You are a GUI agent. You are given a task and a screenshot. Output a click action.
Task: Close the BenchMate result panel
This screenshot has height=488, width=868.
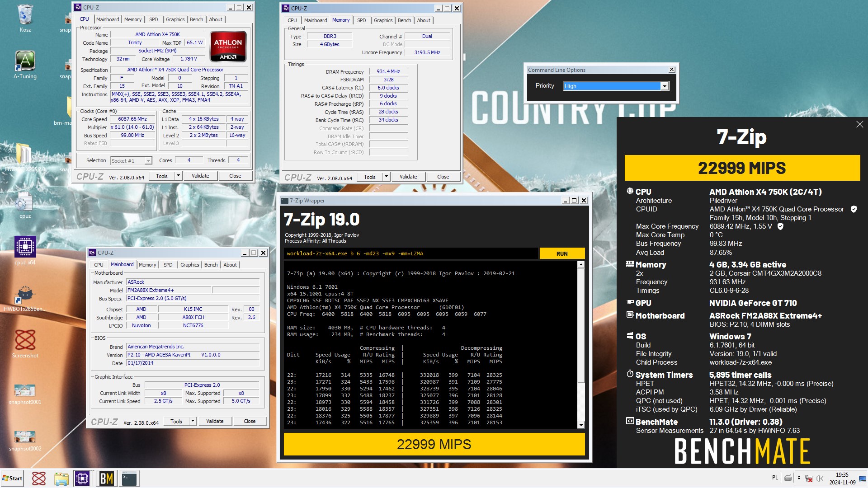(x=859, y=124)
